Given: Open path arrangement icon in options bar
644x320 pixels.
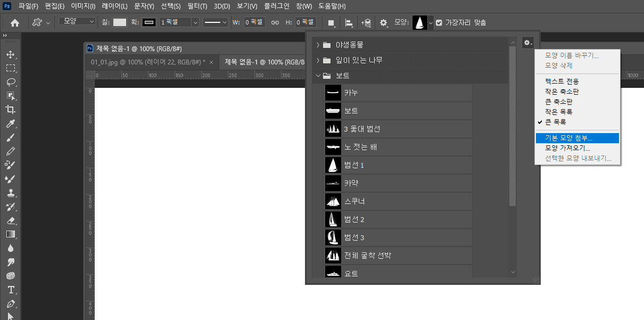Looking at the screenshot, I should click(x=366, y=23).
